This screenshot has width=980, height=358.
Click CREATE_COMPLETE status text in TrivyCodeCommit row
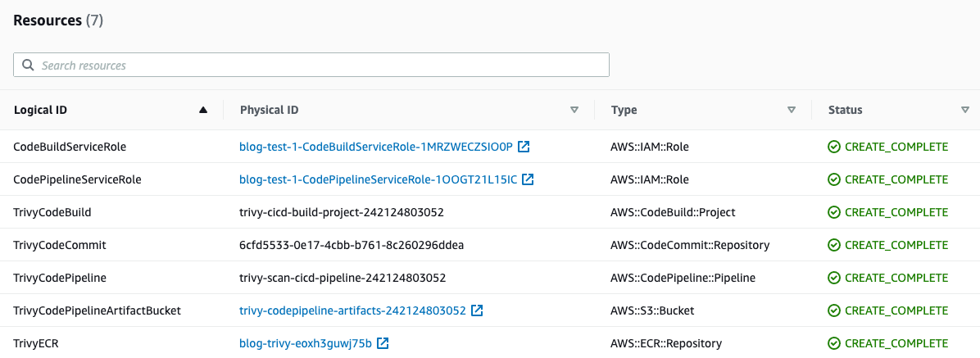tap(897, 245)
